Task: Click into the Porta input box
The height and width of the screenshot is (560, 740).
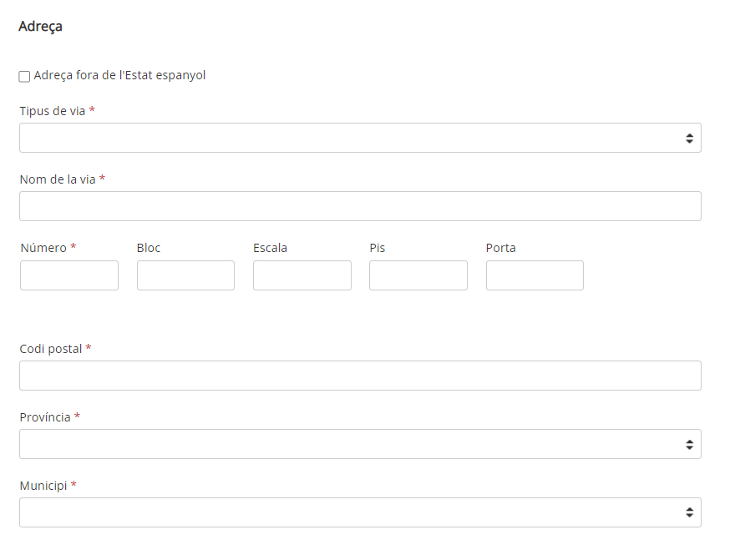Action: [x=535, y=275]
